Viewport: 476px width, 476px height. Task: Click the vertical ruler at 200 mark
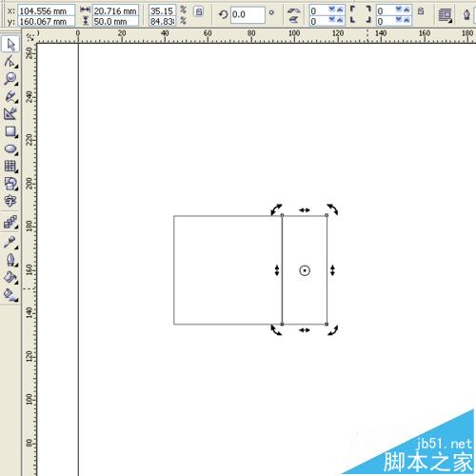[30, 184]
